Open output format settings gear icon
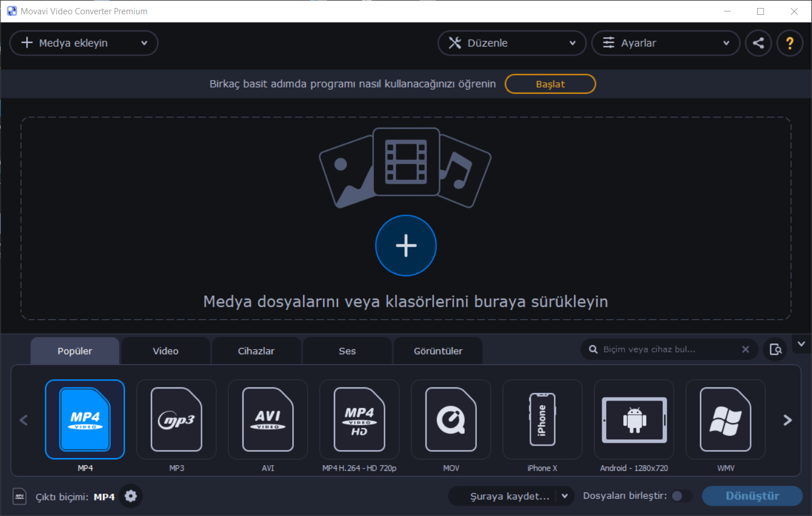Viewport: 812px width, 516px height. coord(131,496)
